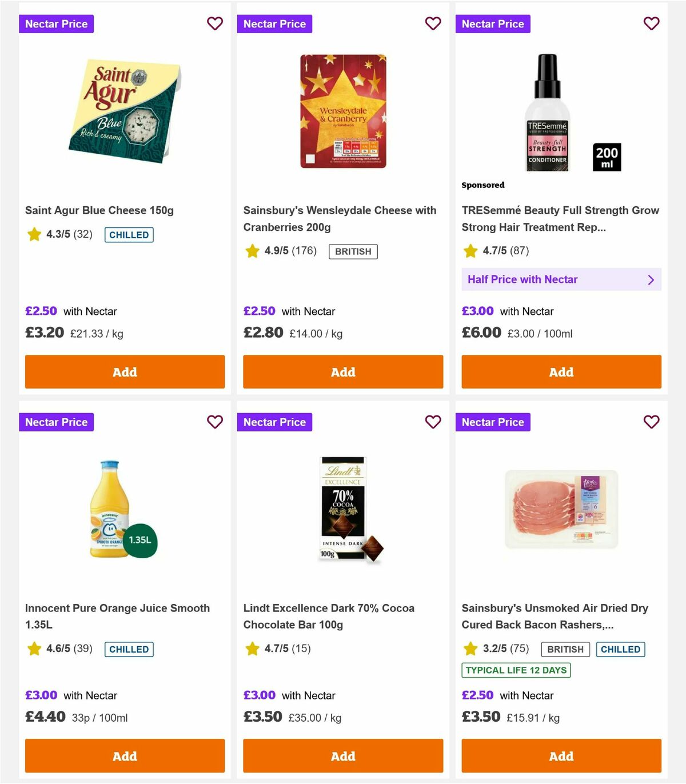Click the heart icon on Saint Agur Blue Cheese

(x=215, y=23)
